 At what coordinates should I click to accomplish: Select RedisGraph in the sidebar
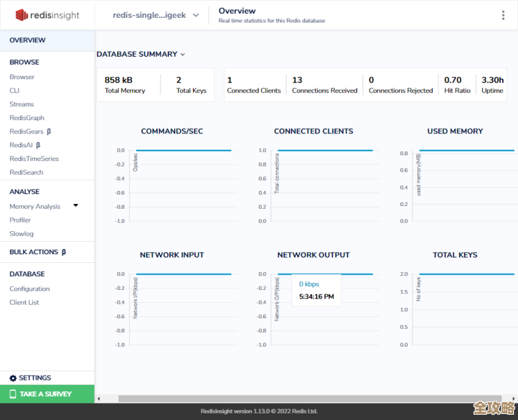click(x=26, y=118)
